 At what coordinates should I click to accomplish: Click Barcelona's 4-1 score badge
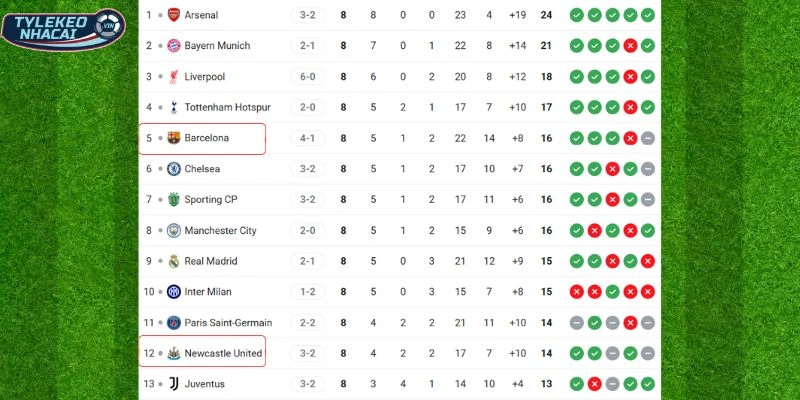[306, 138]
